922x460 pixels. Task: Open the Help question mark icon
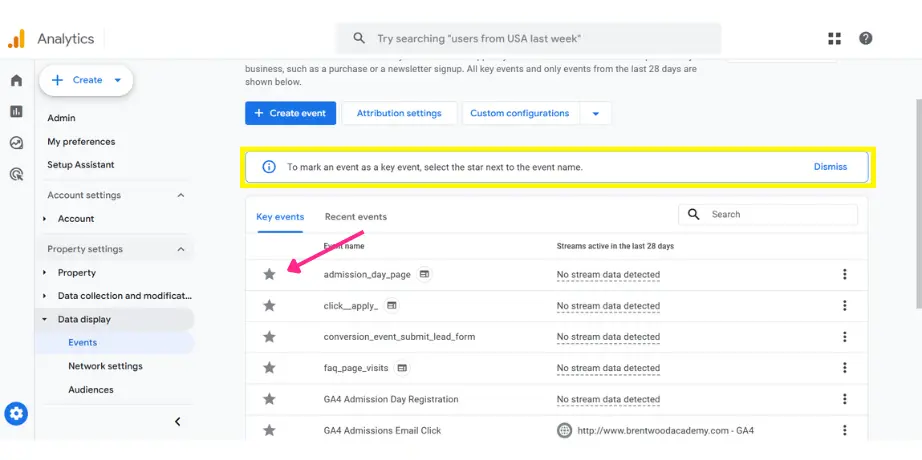[x=865, y=38]
